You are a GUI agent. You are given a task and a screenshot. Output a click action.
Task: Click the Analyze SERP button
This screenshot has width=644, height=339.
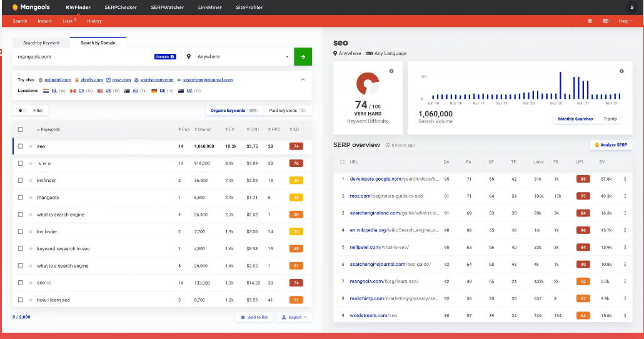(x=611, y=145)
